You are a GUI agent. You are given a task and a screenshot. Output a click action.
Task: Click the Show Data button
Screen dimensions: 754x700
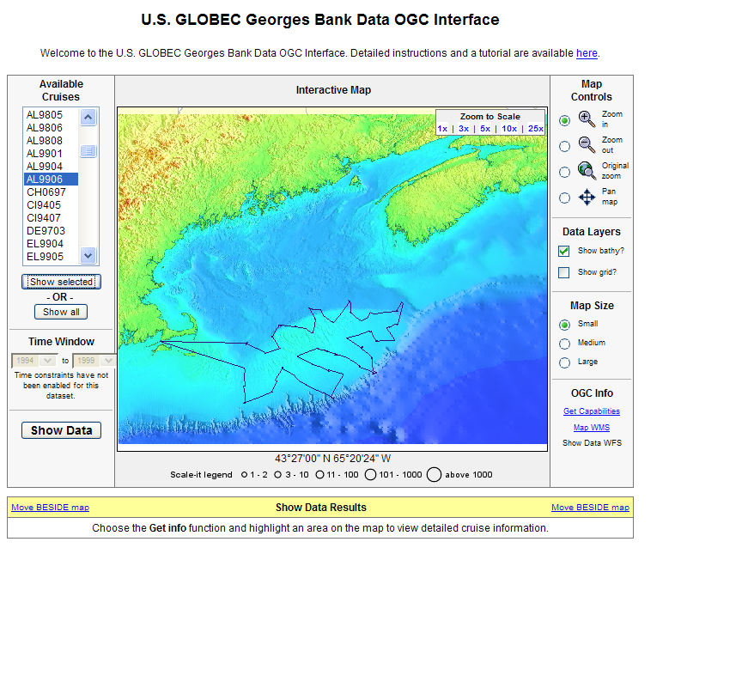pos(61,430)
